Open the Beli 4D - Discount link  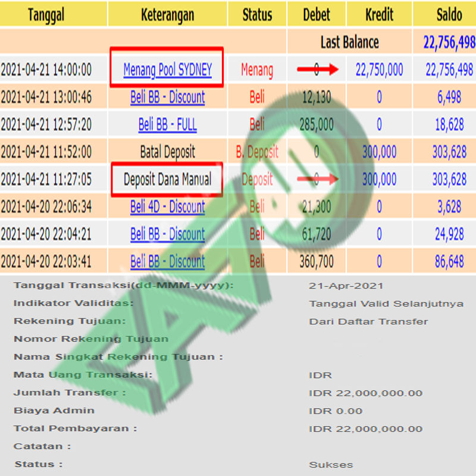click(x=168, y=206)
